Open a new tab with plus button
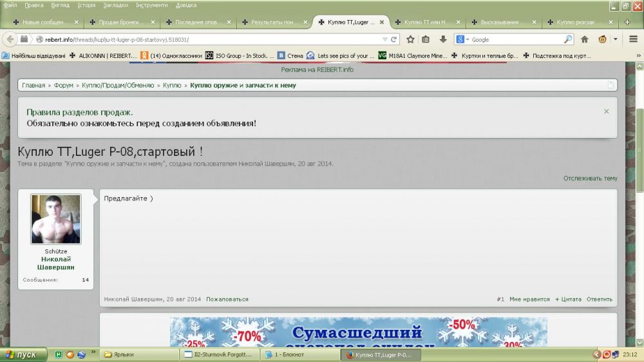Screen dimensions: 644x362 coord(627,22)
